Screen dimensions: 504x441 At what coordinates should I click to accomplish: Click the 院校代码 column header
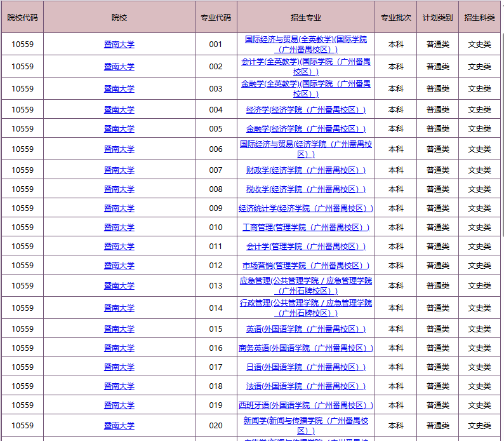pyautogui.click(x=22, y=17)
